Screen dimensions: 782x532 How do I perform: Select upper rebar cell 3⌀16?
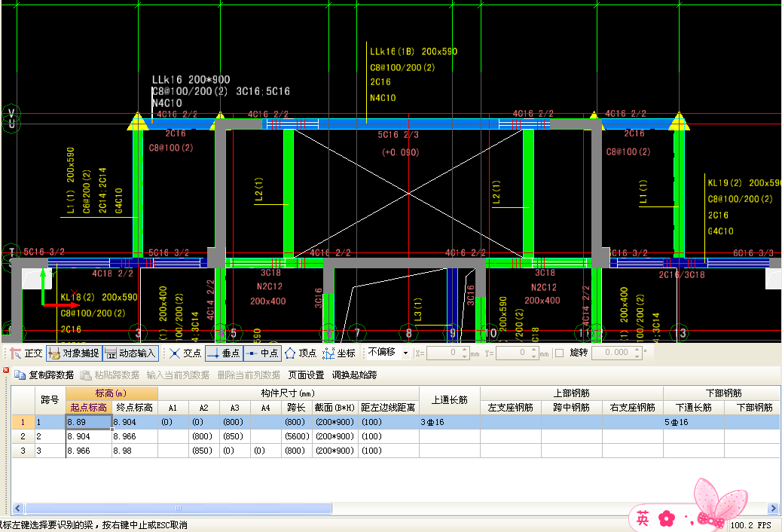tap(449, 422)
